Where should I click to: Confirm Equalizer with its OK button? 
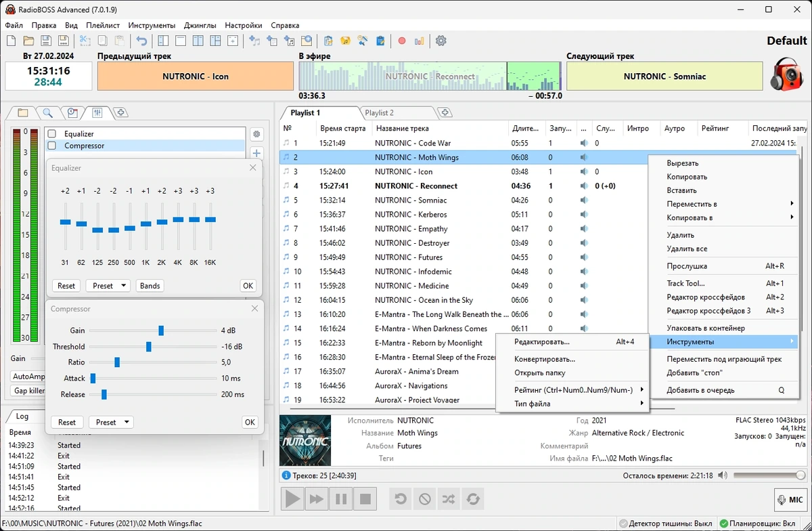248,286
